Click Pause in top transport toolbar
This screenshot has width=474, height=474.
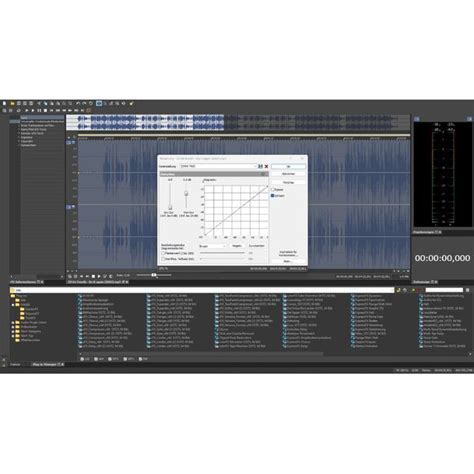39,110
